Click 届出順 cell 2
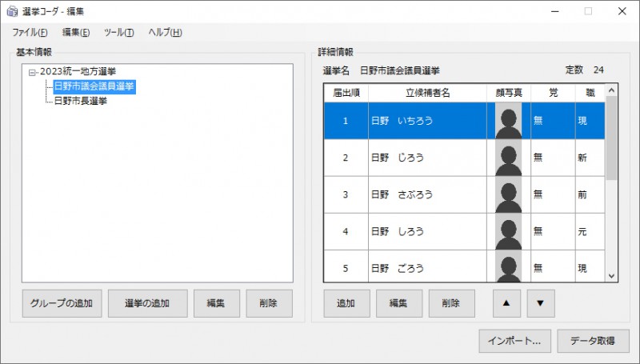Screen dimensions: 640x364 point(346,158)
